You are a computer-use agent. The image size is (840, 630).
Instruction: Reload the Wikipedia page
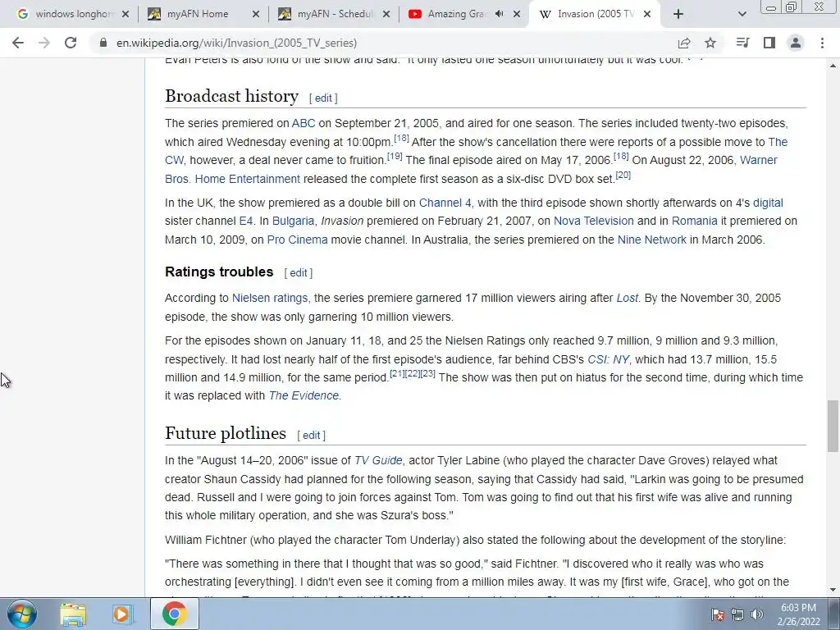click(71, 43)
